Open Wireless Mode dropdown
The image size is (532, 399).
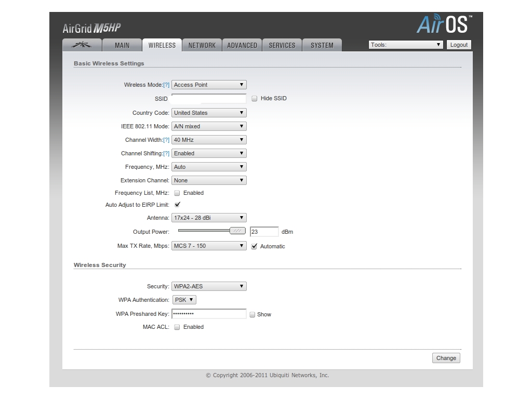click(209, 85)
